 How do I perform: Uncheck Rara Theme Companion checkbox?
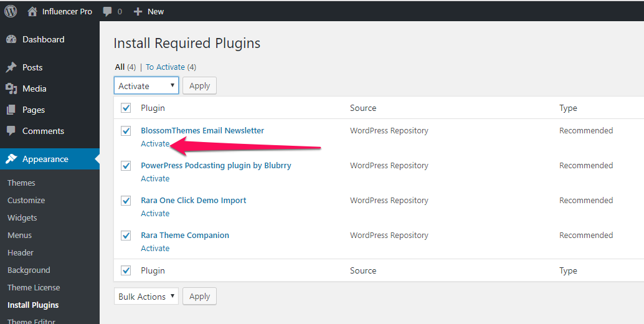pos(126,236)
